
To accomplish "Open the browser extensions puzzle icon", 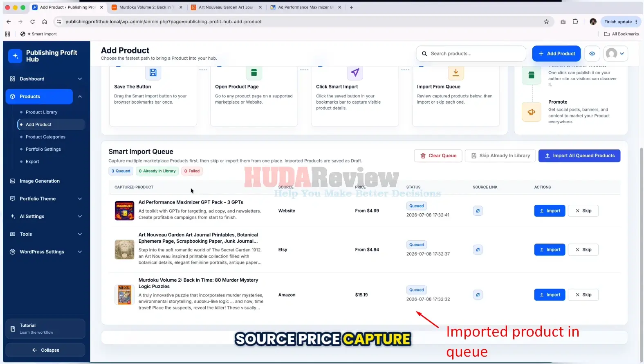I will click(x=575, y=22).
